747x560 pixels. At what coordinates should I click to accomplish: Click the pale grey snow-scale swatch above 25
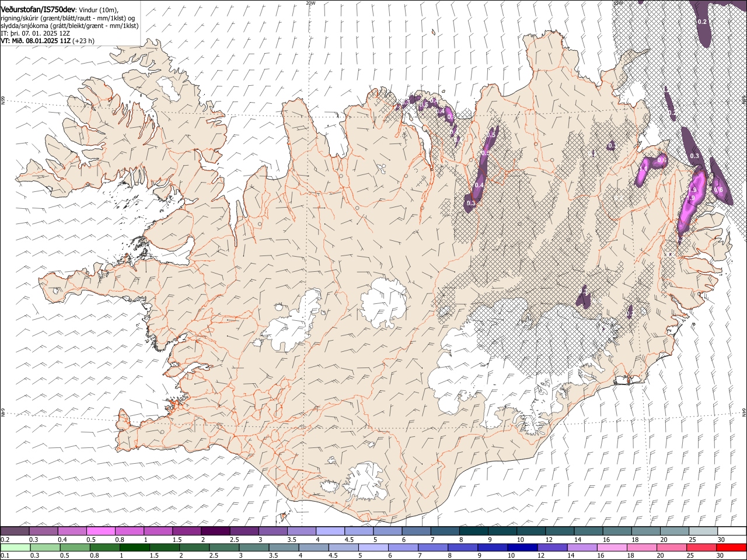pyautogui.click(x=704, y=531)
